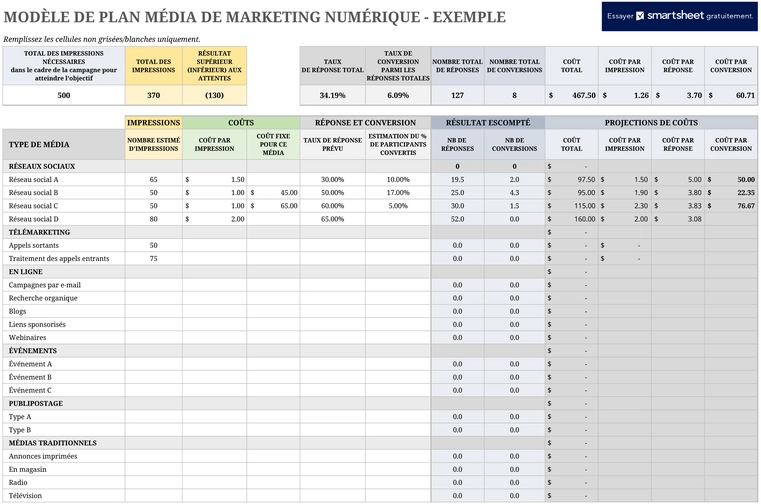Click the 17.00% conversion estimate cell

click(398, 192)
